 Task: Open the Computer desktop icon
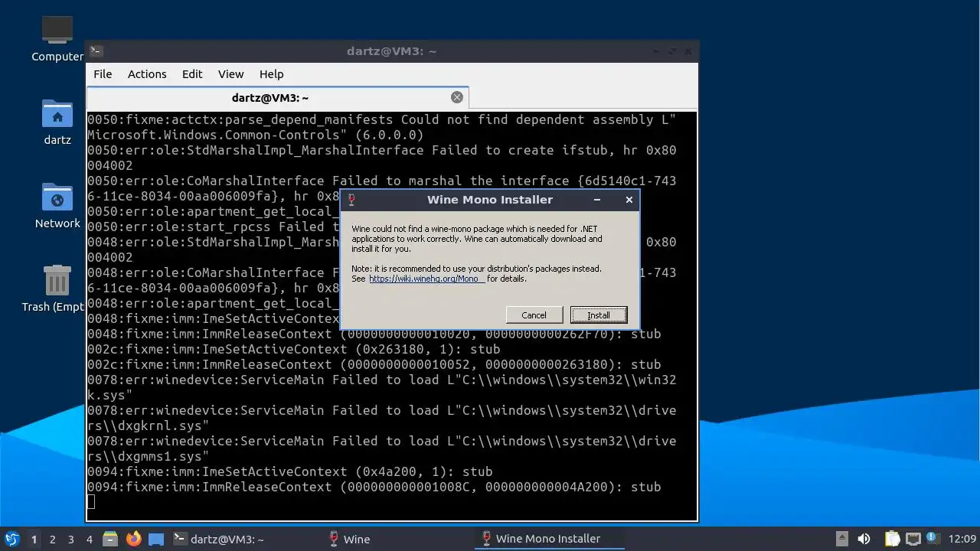(x=57, y=40)
